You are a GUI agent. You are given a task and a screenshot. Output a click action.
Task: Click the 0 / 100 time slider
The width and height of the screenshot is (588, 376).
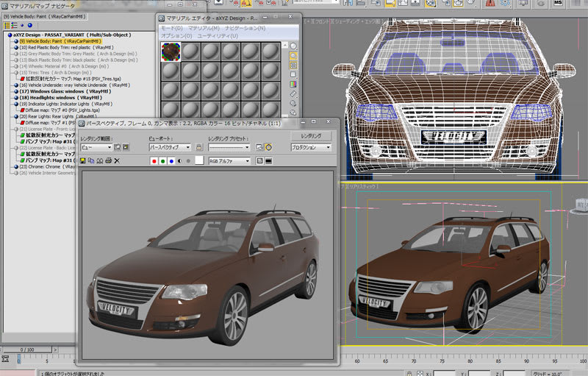[x=27, y=350]
